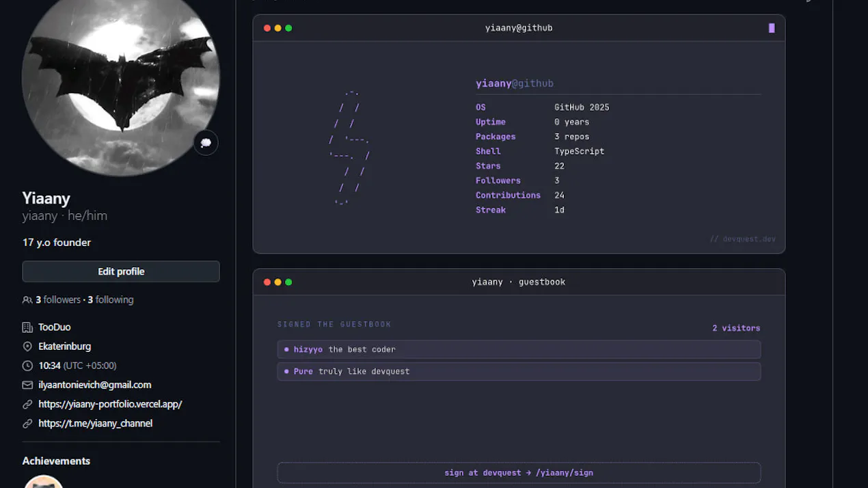
Task: Click yellow dot in guestbook window
Action: [277, 282]
